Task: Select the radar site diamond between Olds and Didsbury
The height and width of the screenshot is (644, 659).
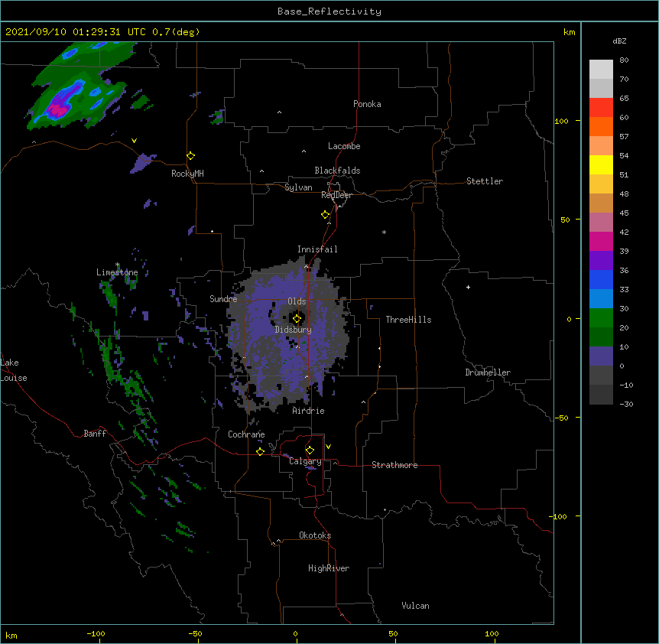Action: (297, 319)
